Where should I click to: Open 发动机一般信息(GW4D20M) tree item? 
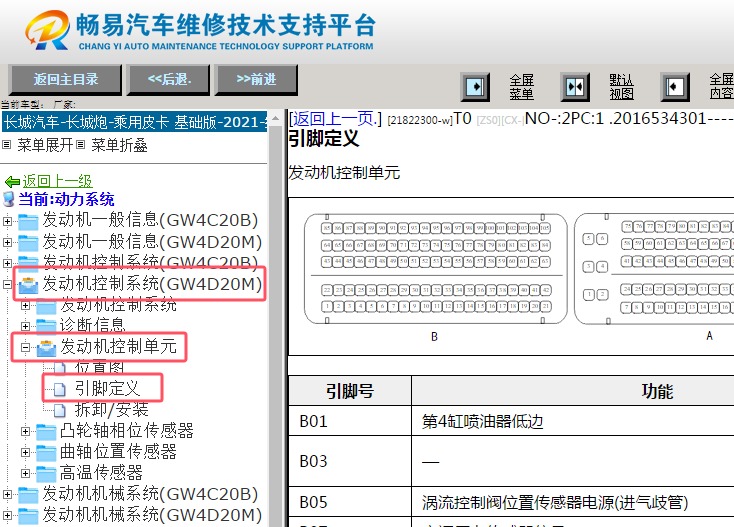(x=152, y=242)
